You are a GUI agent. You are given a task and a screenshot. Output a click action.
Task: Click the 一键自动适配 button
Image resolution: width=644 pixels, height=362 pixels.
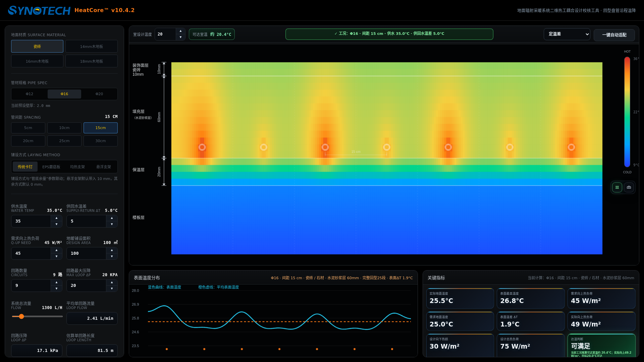pos(614,35)
